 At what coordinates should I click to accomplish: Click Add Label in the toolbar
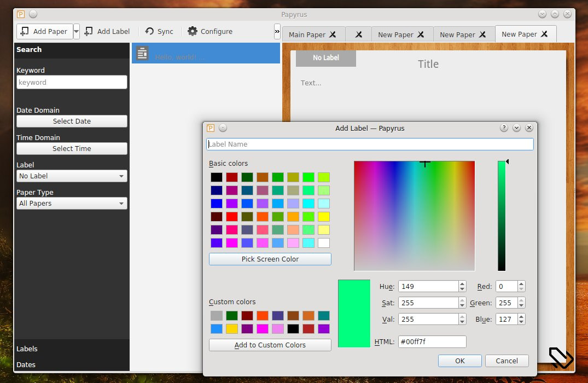pyautogui.click(x=107, y=32)
